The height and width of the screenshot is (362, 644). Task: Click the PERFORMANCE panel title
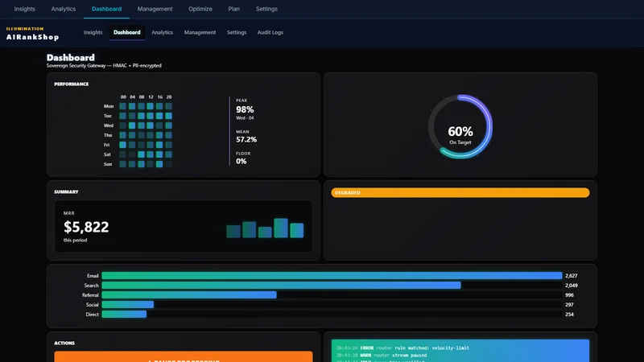tap(72, 84)
